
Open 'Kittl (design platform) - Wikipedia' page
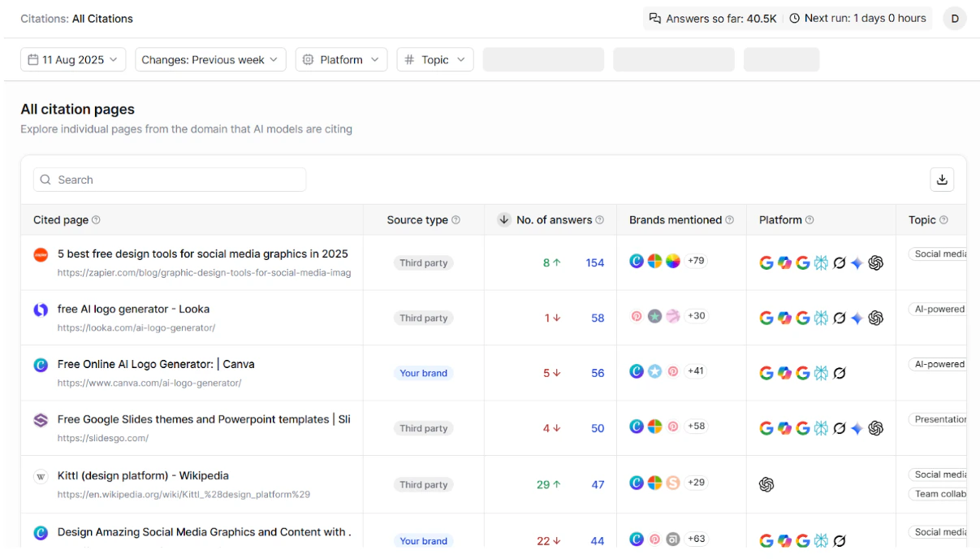coord(143,475)
